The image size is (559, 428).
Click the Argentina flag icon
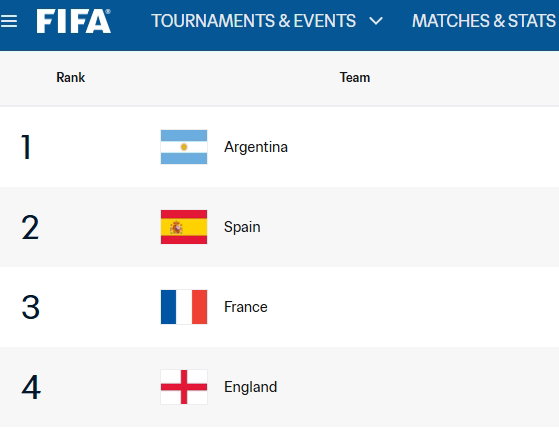tap(184, 147)
